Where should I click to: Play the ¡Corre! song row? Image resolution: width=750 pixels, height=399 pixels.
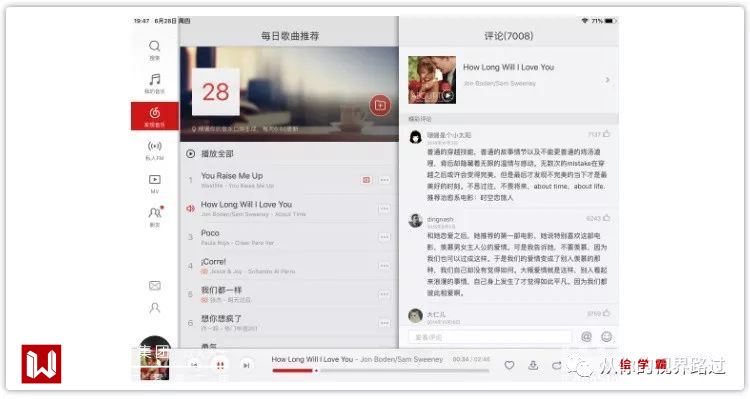click(x=289, y=266)
